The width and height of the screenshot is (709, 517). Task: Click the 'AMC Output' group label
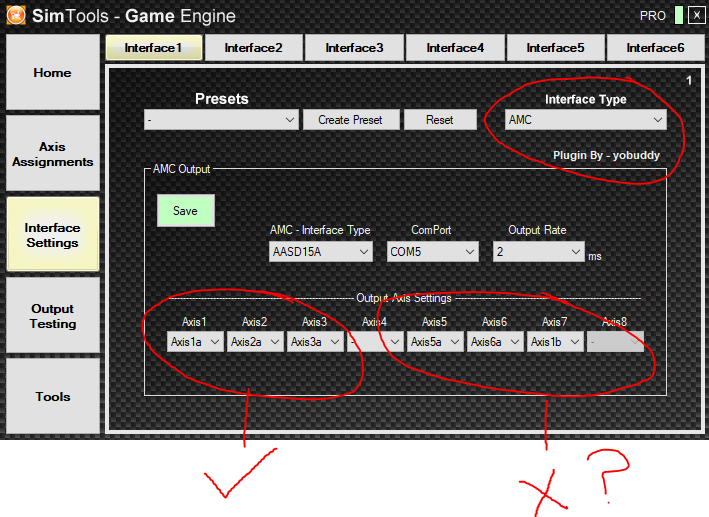181,169
